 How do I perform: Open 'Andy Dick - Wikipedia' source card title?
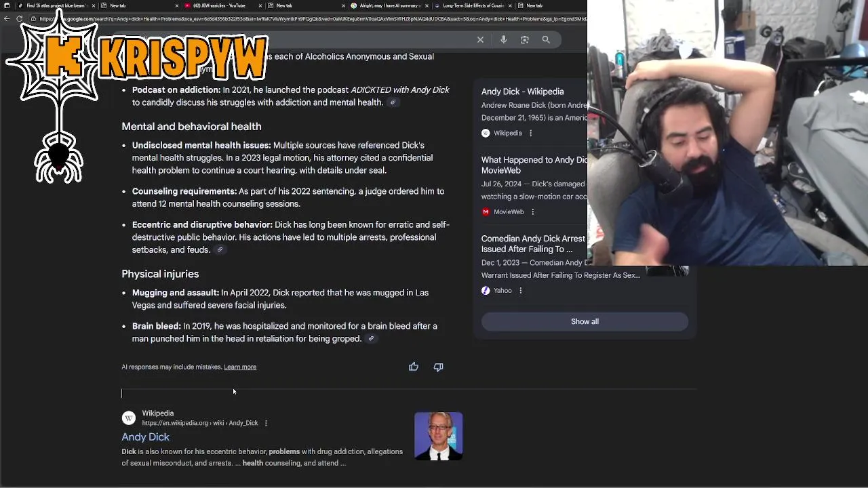coord(522,91)
